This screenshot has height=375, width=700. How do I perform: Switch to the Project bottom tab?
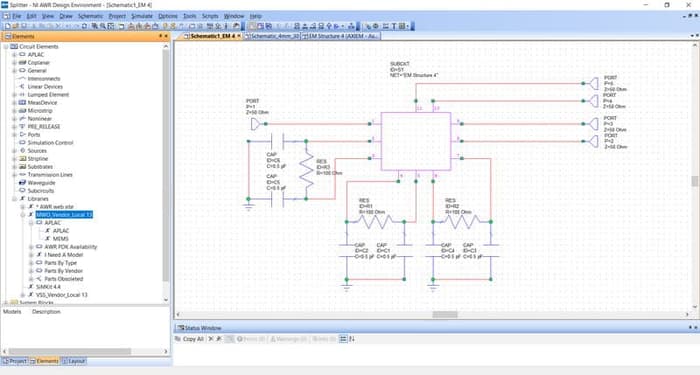15,361
